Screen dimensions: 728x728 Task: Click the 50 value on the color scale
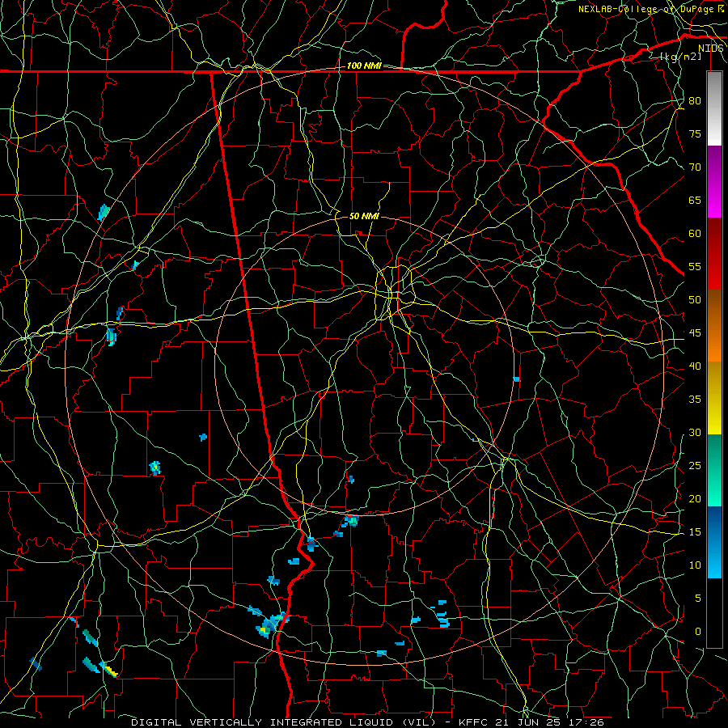(x=695, y=300)
